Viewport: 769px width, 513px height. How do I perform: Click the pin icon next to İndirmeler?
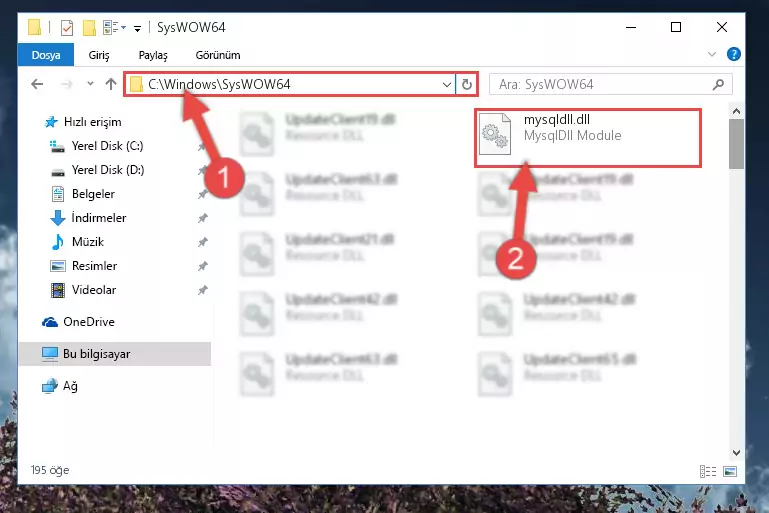pos(203,218)
